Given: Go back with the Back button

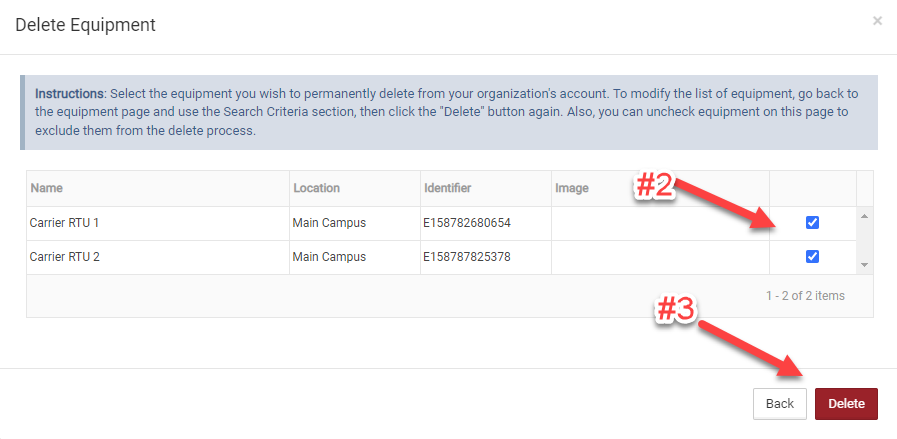Looking at the screenshot, I should [779, 404].
